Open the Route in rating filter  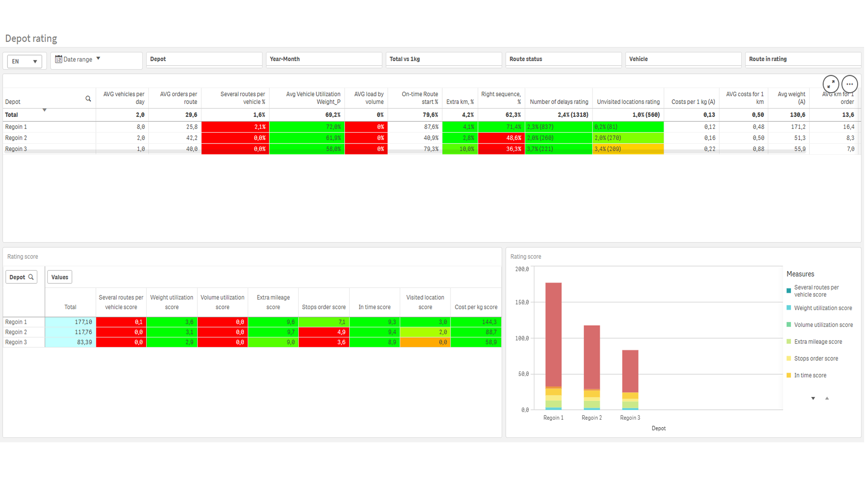click(803, 59)
